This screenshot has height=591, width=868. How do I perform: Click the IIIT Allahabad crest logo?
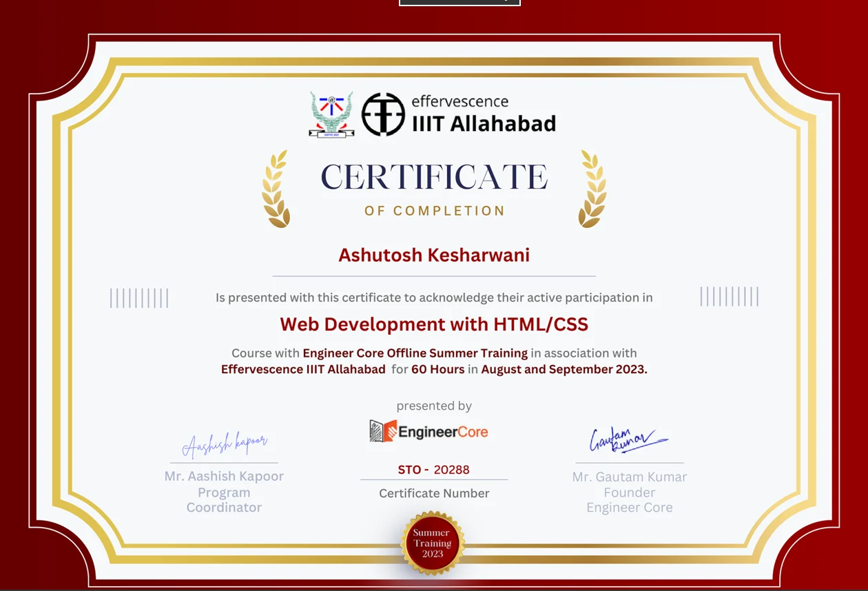pos(333,114)
